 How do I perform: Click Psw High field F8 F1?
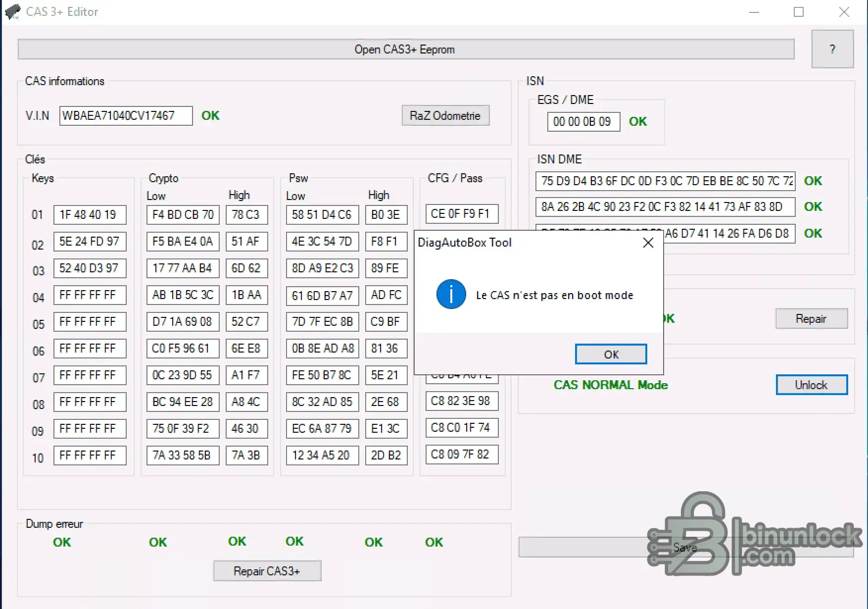pyautogui.click(x=386, y=242)
